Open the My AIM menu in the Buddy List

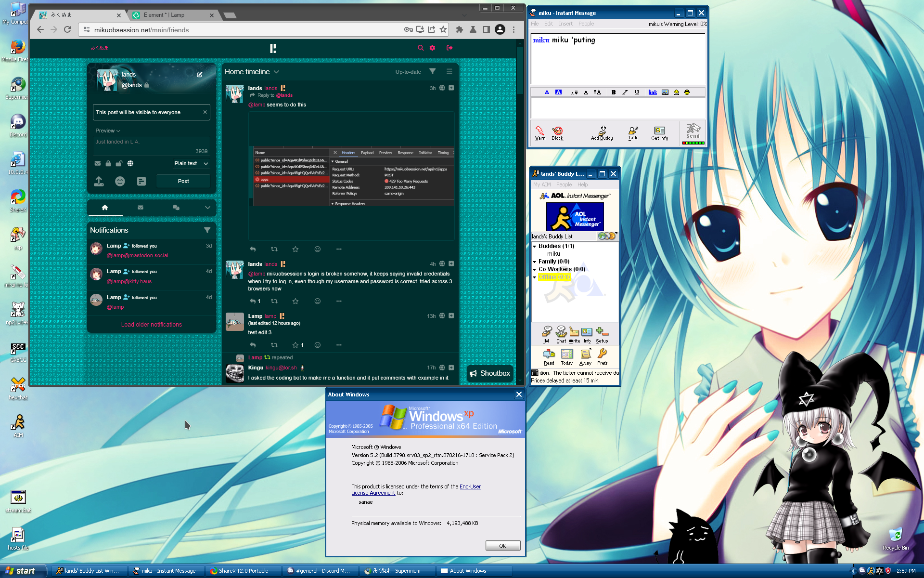click(542, 184)
